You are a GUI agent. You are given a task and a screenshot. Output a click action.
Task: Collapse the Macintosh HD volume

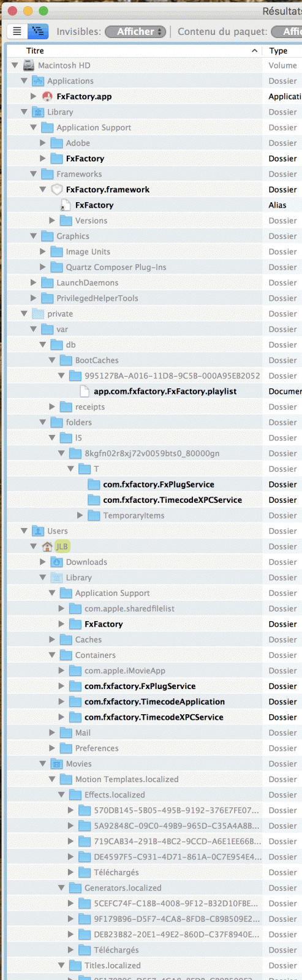pos(15,65)
